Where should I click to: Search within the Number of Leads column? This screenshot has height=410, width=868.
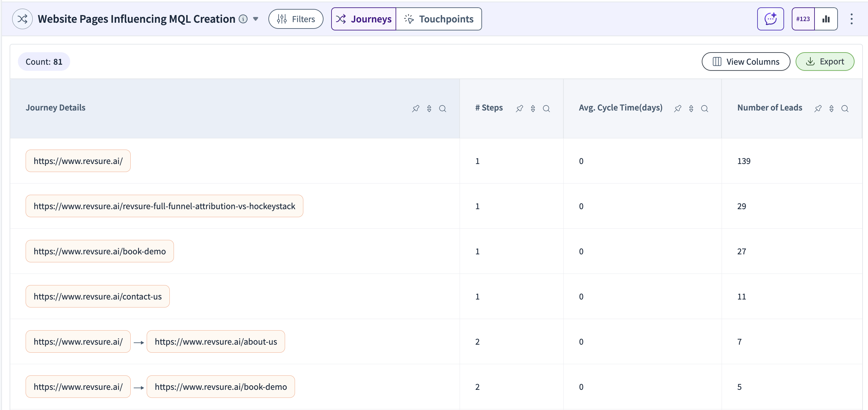844,109
